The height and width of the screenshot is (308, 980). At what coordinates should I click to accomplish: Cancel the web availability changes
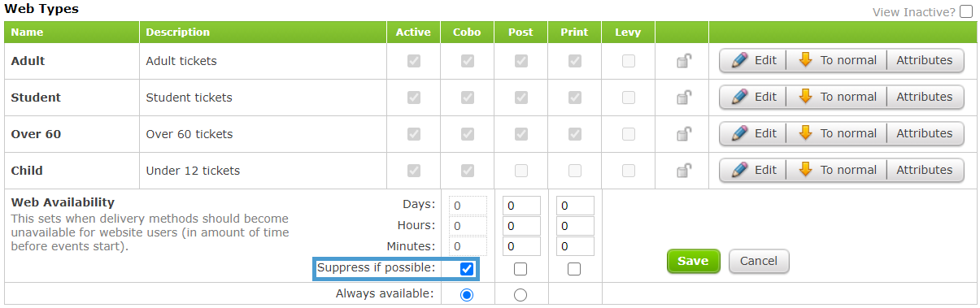coord(759,261)
